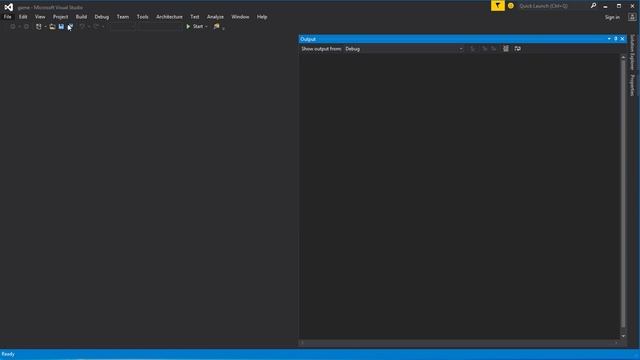
Task: Open the Debug menu
Action: (102, 17)
